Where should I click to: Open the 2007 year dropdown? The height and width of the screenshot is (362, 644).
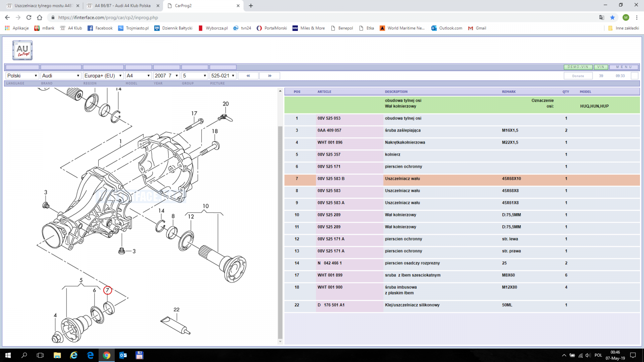(166, 76)
